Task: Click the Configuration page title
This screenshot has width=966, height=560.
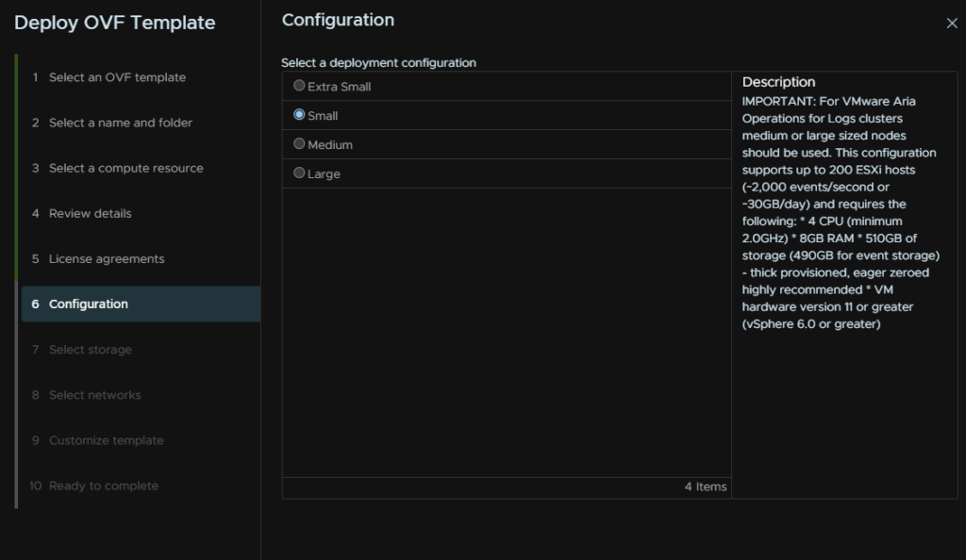Action: coord(338,20)
